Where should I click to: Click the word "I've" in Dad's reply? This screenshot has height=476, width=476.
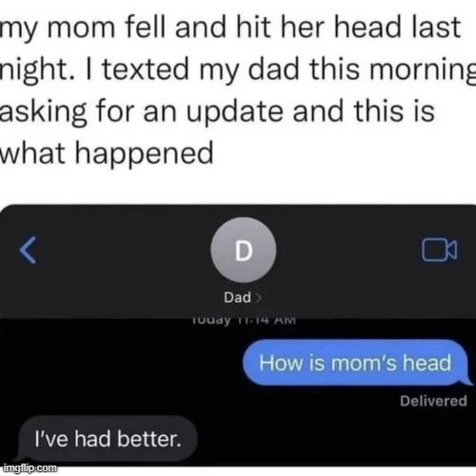click(x=51, y=439)
